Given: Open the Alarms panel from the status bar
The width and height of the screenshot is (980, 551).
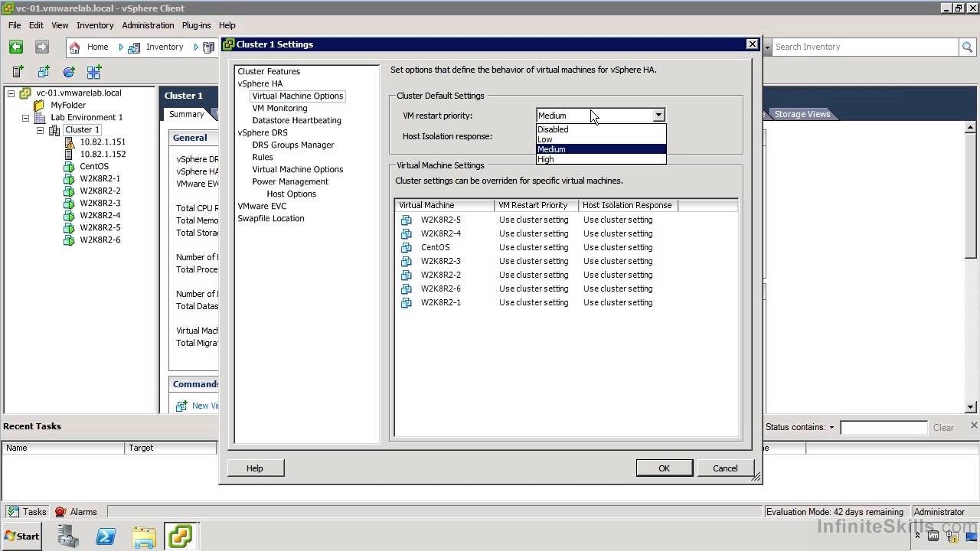Looking at the screenshot, I should [x=76, y=512].
